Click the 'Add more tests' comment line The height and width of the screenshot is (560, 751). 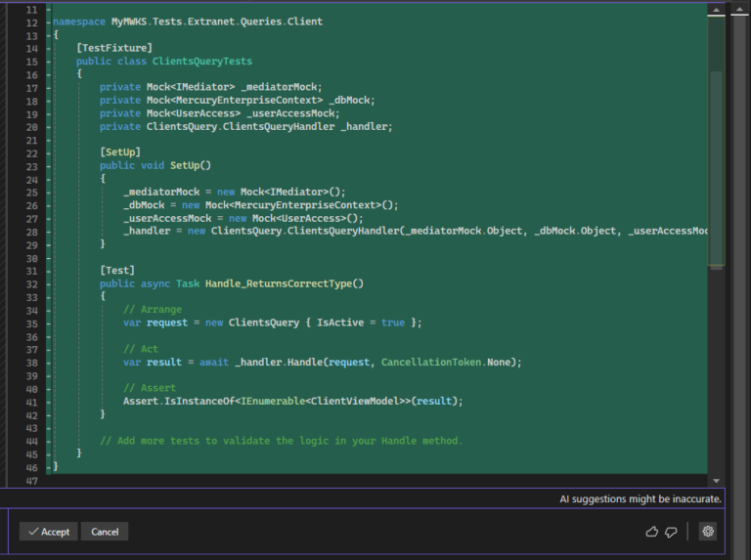pyautogui.click(x=281, y=441)
